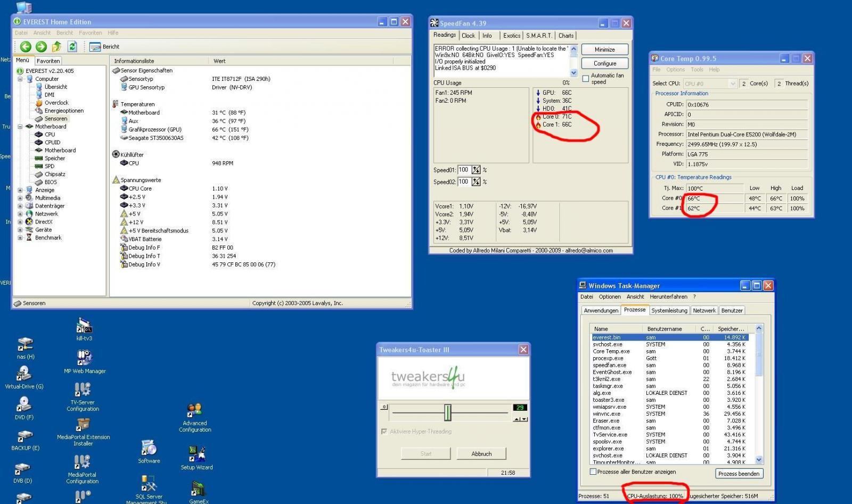Screen dimensions: 852x504
Task: Switch to S.M.A.R.T. tab in SpeedFan
Action: tap(539, 36)
